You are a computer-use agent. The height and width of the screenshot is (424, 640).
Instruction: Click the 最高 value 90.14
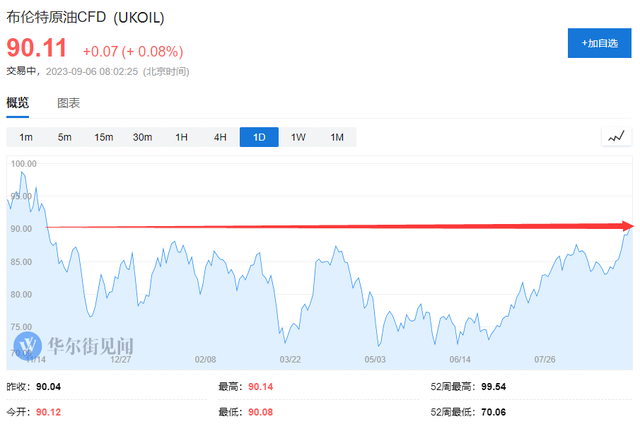pos(260,386)
